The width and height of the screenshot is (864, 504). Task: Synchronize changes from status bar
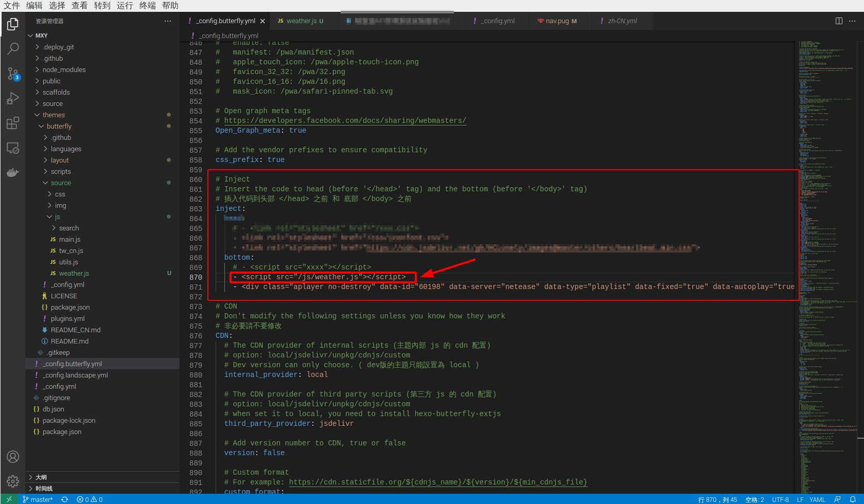click(64, 499)
